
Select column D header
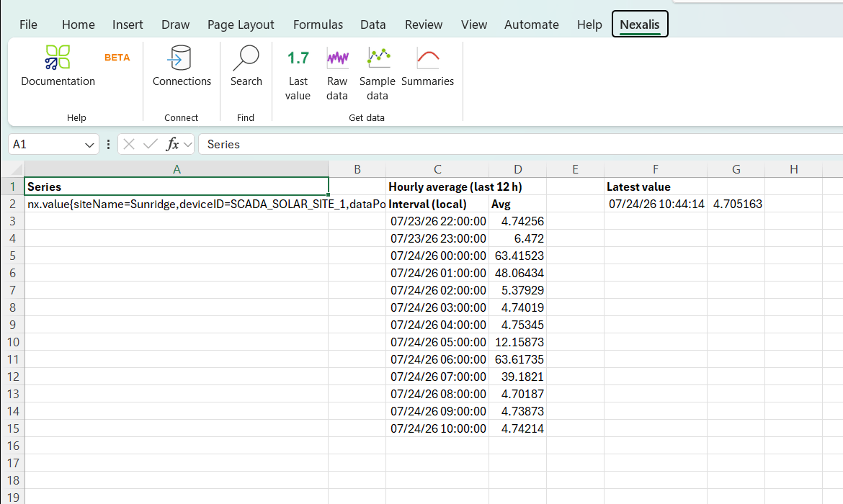coord(518,169)
